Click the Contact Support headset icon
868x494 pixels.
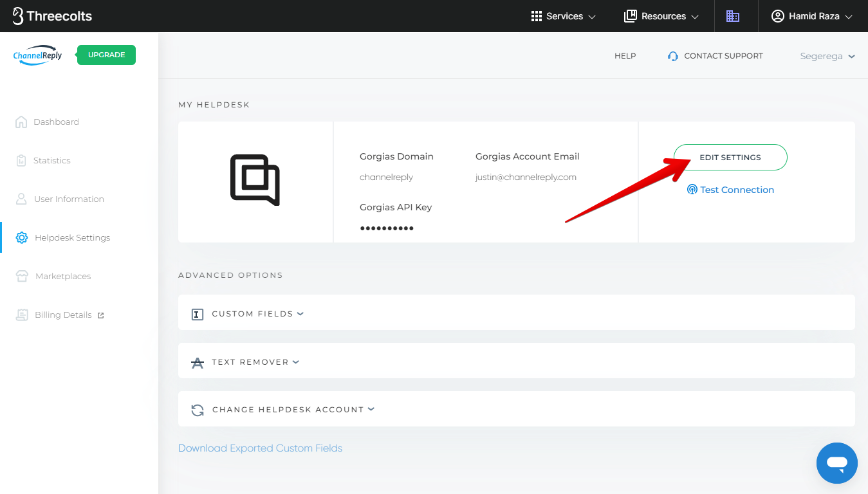[x=673, y=56]
